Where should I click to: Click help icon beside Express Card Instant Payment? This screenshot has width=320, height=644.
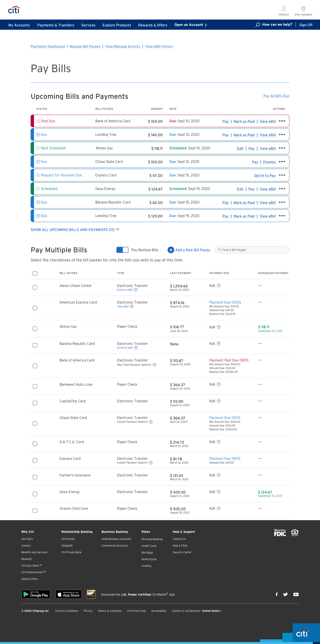[151, 463]
